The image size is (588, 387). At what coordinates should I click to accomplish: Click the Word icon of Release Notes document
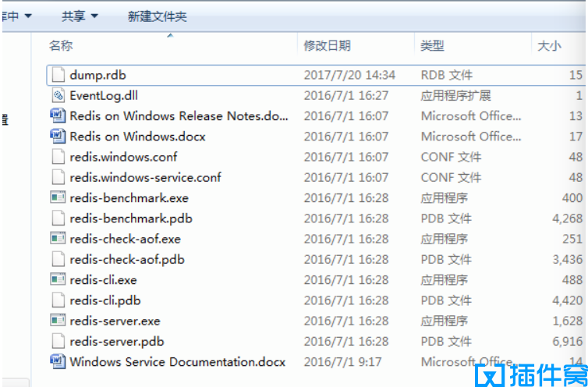tap(58, 115)
